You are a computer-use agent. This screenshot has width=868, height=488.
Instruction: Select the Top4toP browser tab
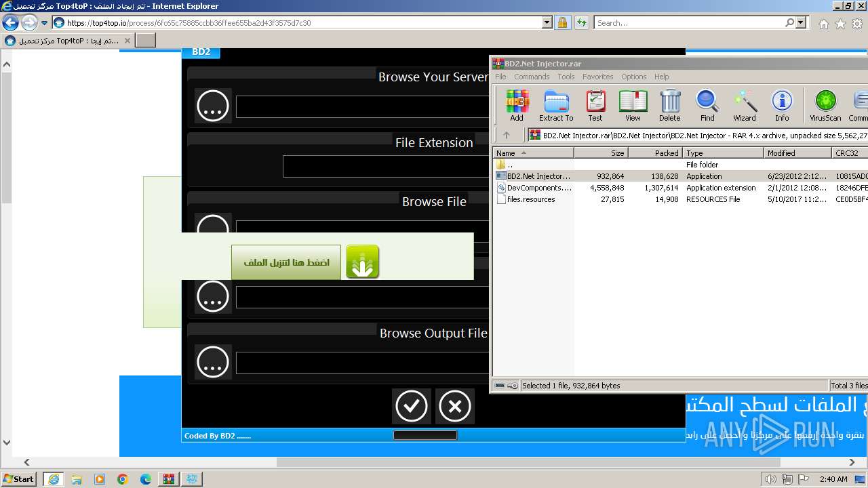click(x=68, y=41)
